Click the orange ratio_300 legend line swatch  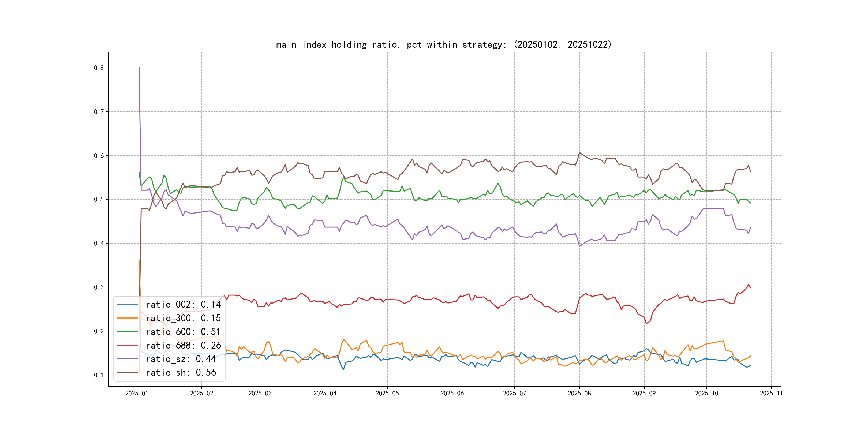coord(127,318)
